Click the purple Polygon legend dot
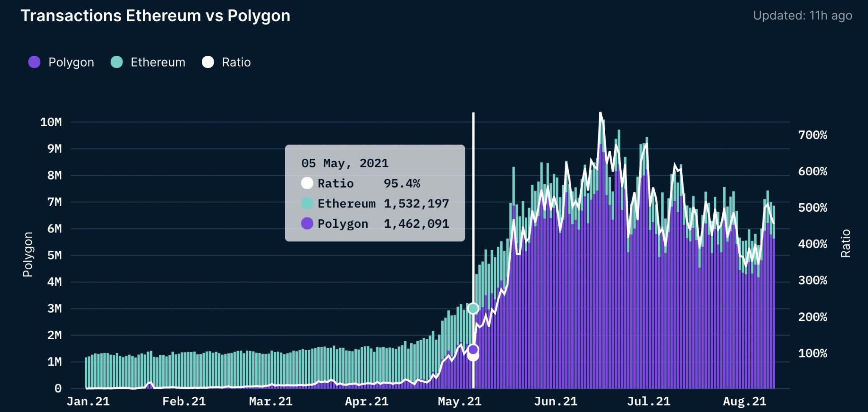This screenshot has height=412, width=868. [34, 62]
